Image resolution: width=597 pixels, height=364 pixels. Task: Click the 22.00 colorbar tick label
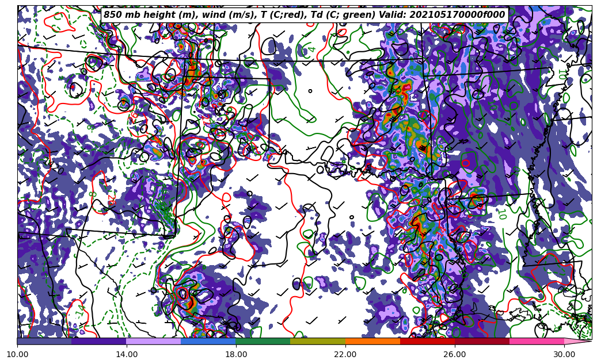pyautogui.click(x=345, y=354)
